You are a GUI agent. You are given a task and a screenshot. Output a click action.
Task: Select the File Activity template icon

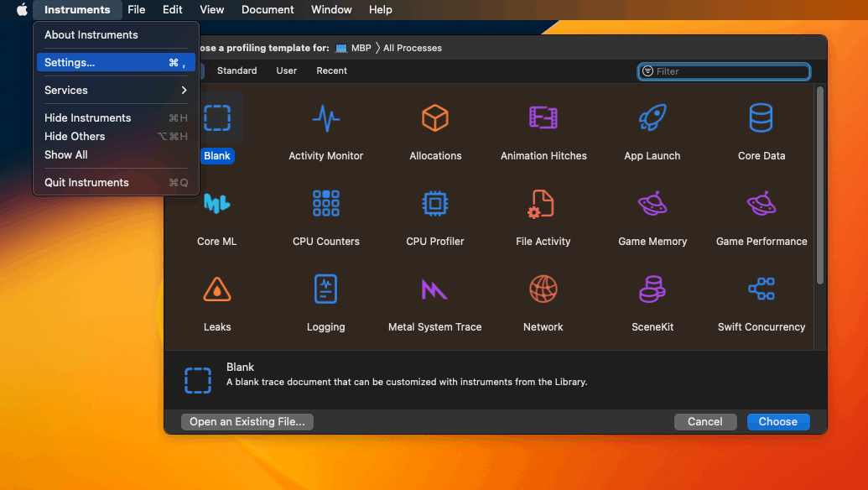coord(542,204)
